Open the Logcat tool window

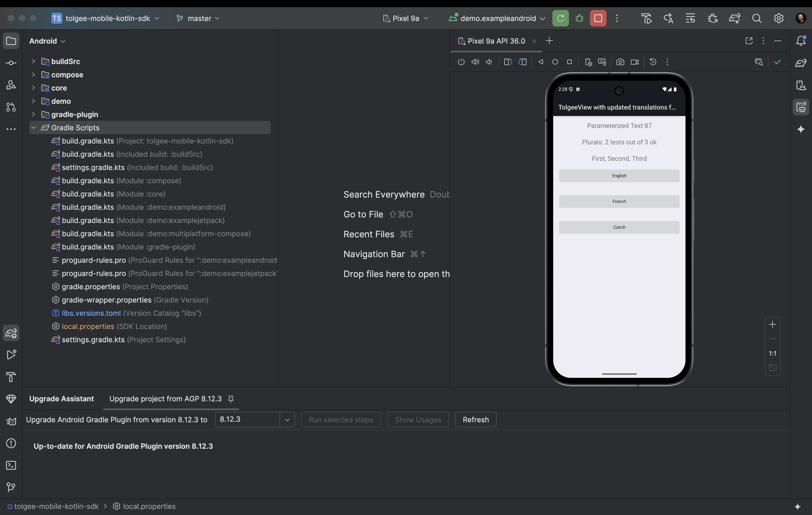coord(11,421)
